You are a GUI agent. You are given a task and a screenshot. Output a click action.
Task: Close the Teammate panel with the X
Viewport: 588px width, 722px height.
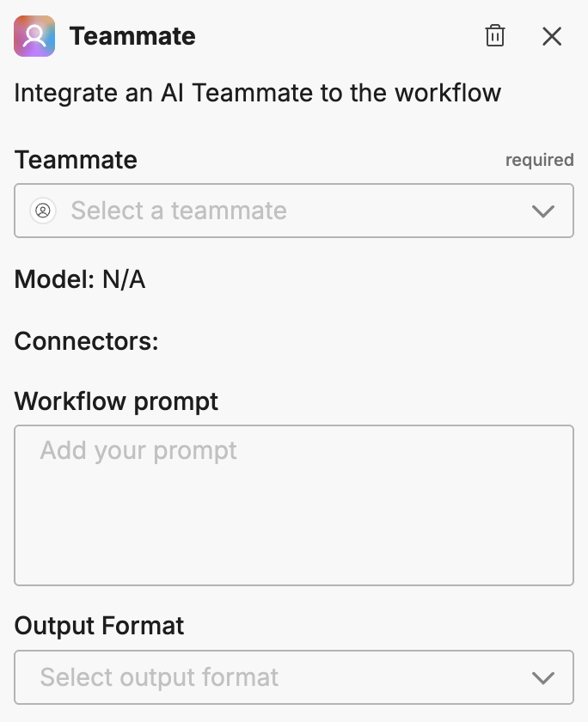coord(551,36)
